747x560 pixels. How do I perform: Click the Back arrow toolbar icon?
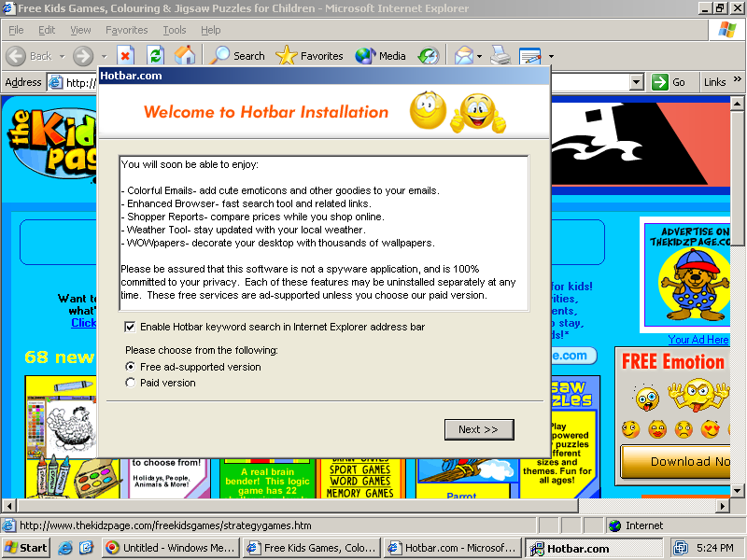point(16,56)
